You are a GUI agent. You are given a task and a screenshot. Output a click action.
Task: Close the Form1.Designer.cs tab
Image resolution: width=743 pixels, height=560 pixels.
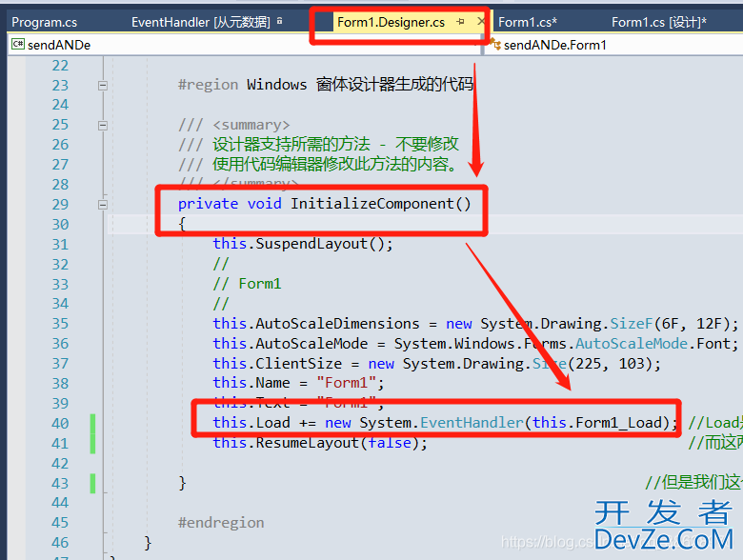(x=481, y=21)
